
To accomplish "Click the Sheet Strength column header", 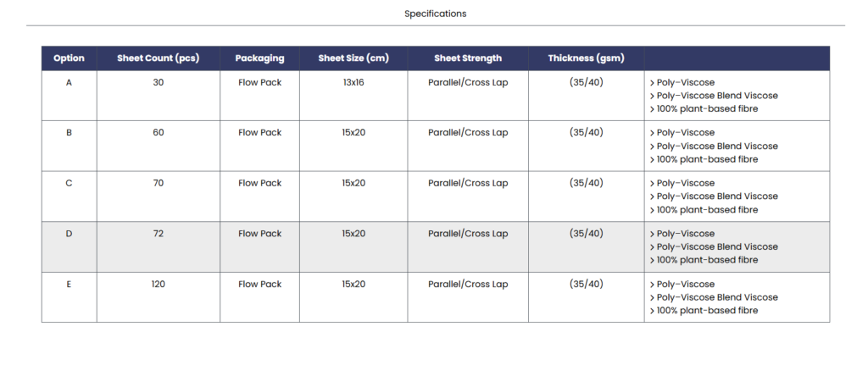I will coord(468,58).
